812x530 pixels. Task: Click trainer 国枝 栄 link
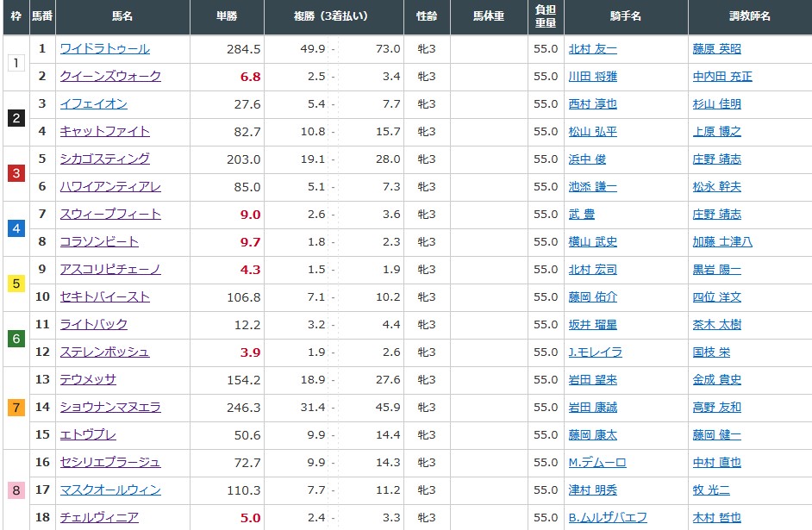(710, 352)
